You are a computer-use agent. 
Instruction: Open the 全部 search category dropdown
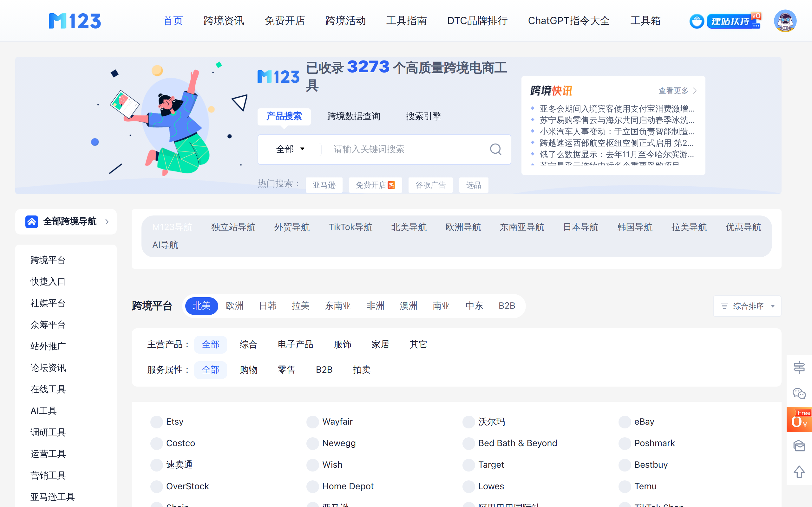(x=290, y=149)
